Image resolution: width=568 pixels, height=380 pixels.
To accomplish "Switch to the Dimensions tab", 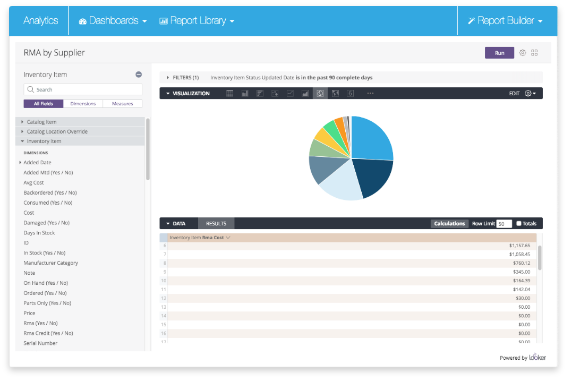I will pyautogui.click(x=83, y=104).
